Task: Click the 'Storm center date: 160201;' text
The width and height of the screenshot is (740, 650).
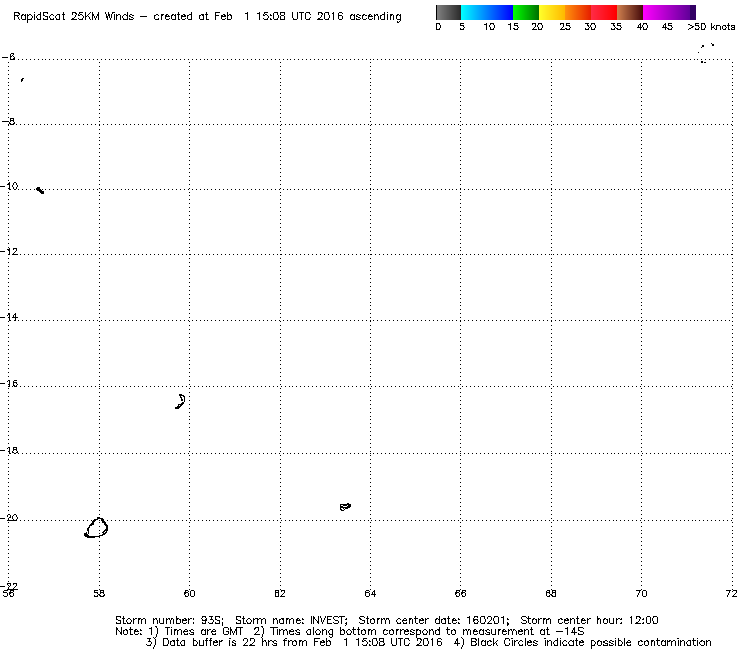Action: click(x=434, y=620)
